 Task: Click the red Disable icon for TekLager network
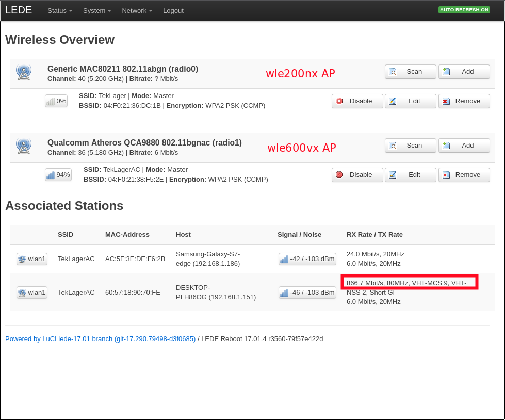[340, 101]
